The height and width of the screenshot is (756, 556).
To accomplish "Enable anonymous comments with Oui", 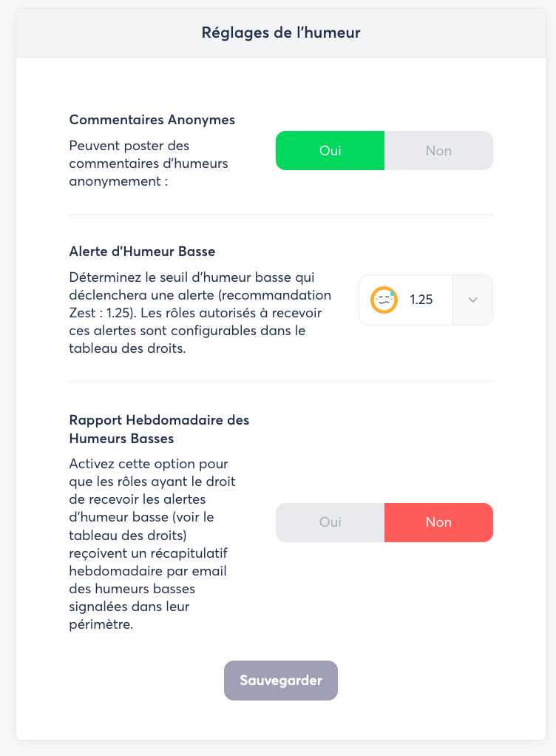I will [330, 151].
